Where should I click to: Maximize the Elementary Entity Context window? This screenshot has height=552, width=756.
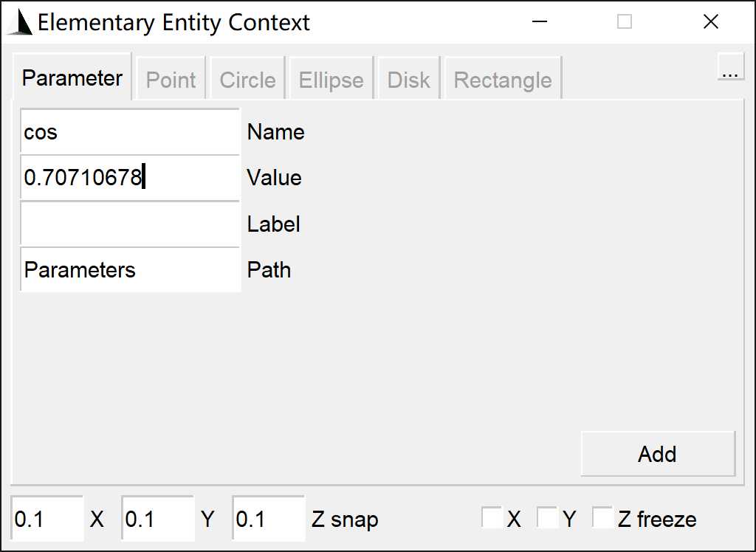point(625,22)
